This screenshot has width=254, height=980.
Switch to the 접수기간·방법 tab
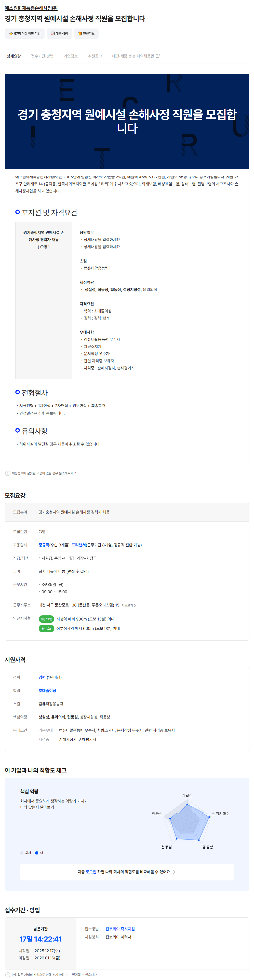pyautogui.click(x=42, y=56)
